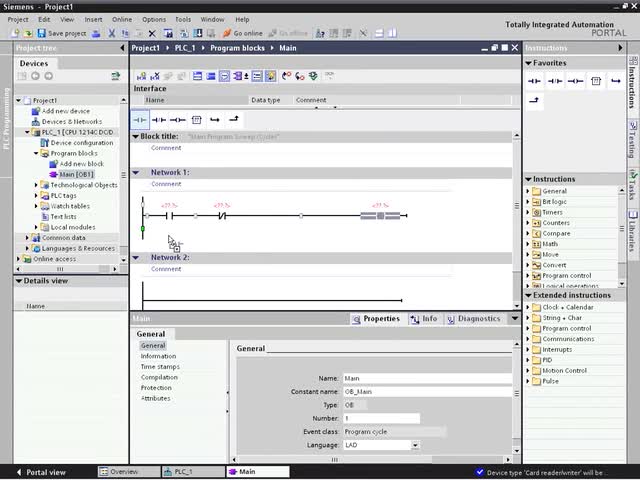Image resolution: width=640 pixels, height=480 pixels.
Task: Insert an output coil from the editor favorites bar
Action: (178, 120)
